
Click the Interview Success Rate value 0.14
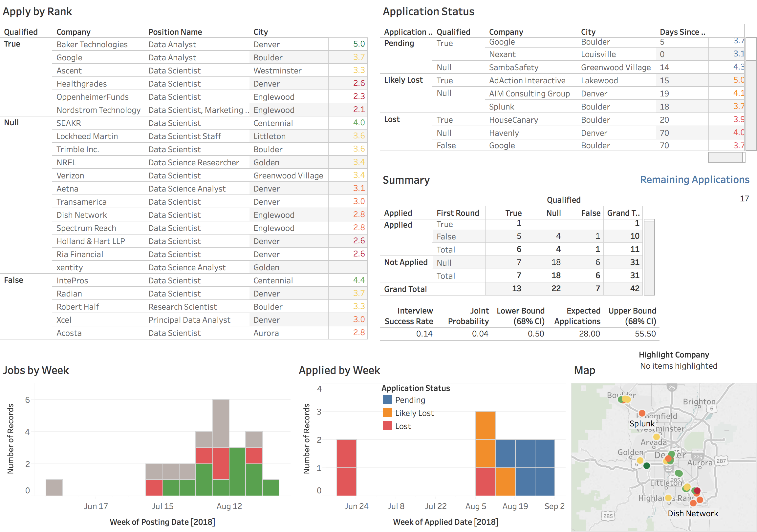[424, 334]
